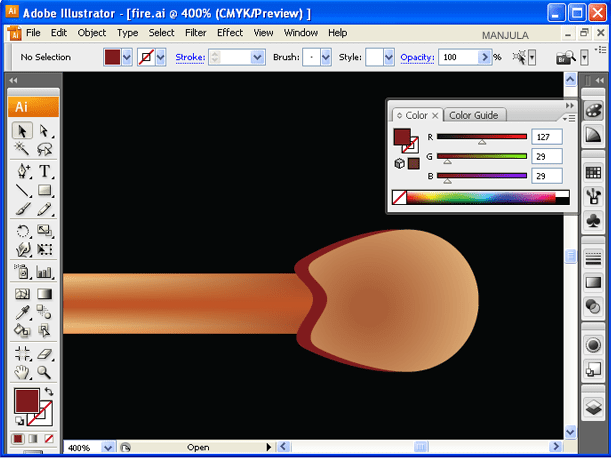The image size is (611, 459).
Task: Collapse the toolbox double arrows
Action: coord(13,81)
